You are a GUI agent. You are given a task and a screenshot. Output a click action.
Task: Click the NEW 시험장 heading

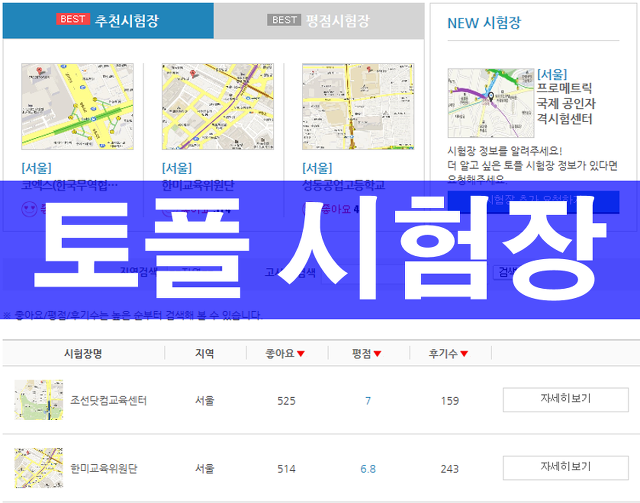point(484,23)
